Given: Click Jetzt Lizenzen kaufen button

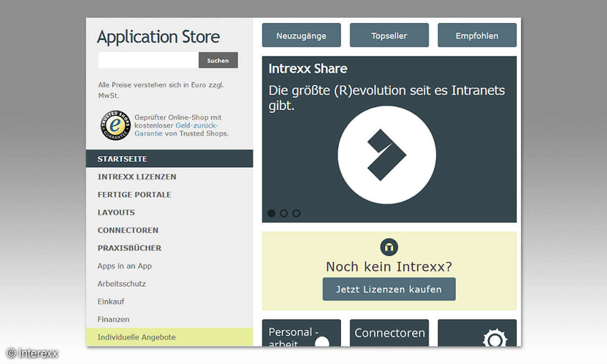Looking at the screenshot, I should [389, 289].
